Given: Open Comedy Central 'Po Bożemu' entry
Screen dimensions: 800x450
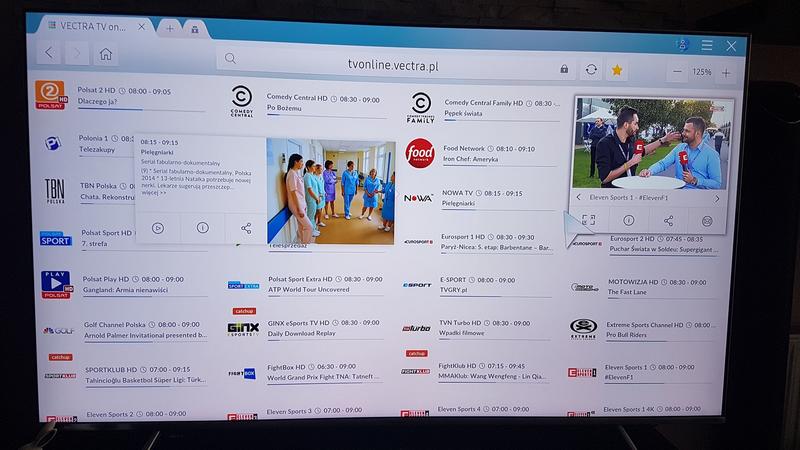Looking at the screenshot, I should coord(327,103).
